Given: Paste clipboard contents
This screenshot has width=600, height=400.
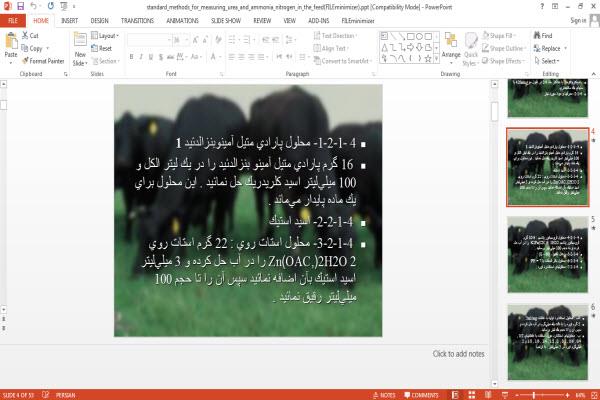Looking at the screenshot, I should pos(11,49).
